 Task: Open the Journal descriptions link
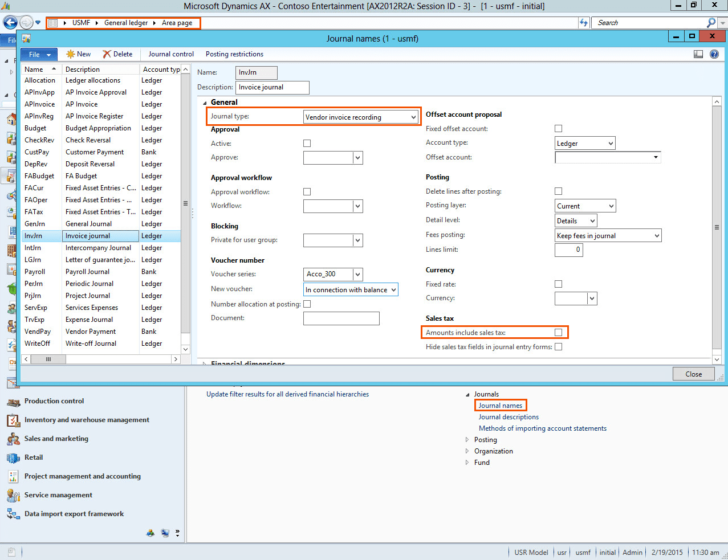509,417
